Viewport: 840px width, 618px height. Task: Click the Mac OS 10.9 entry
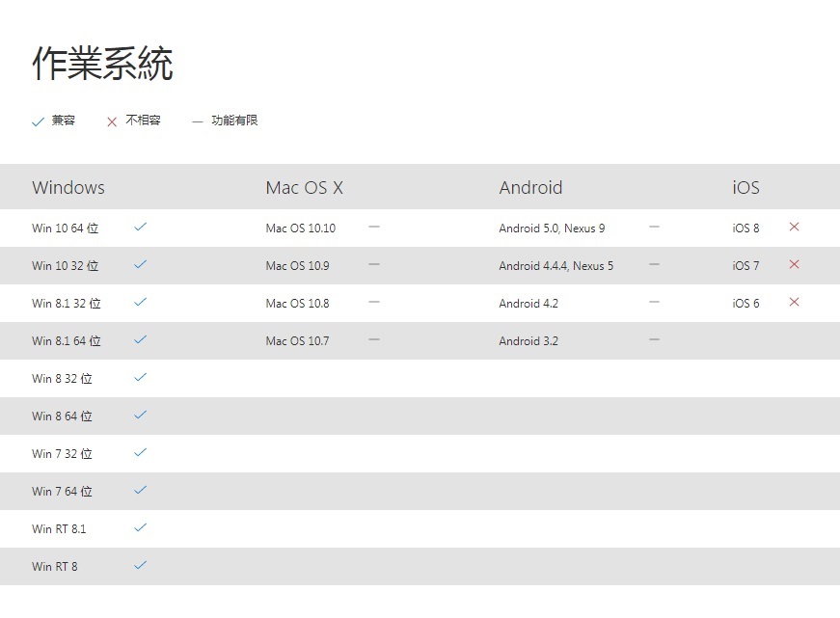click(297, 266)
